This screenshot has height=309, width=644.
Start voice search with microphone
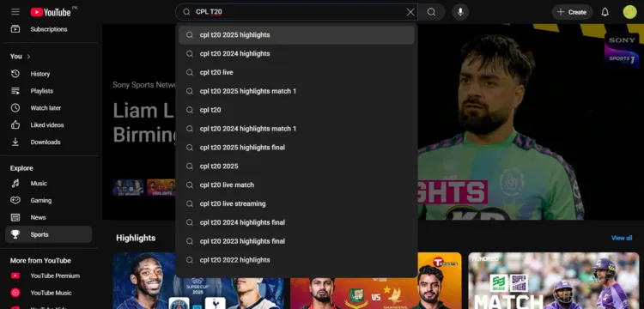(x=460, y=12)
